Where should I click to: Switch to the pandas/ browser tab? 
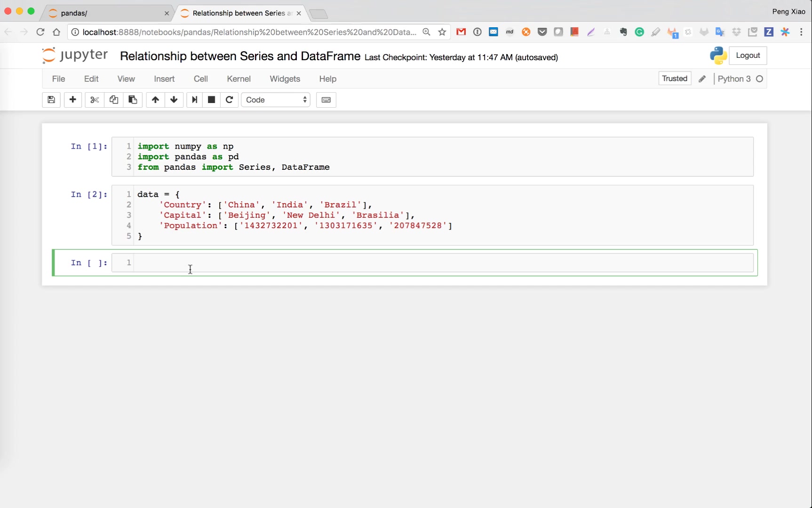[106, 13]
